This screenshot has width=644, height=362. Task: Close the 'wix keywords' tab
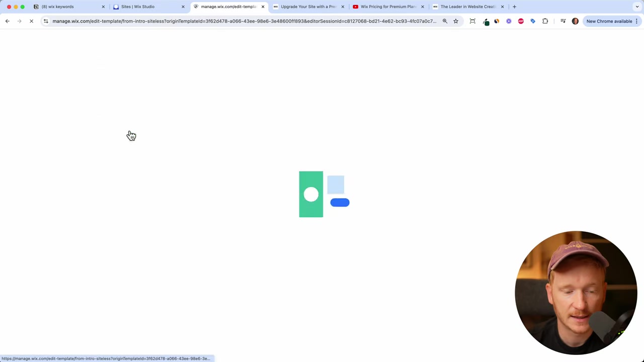[103, 7]
